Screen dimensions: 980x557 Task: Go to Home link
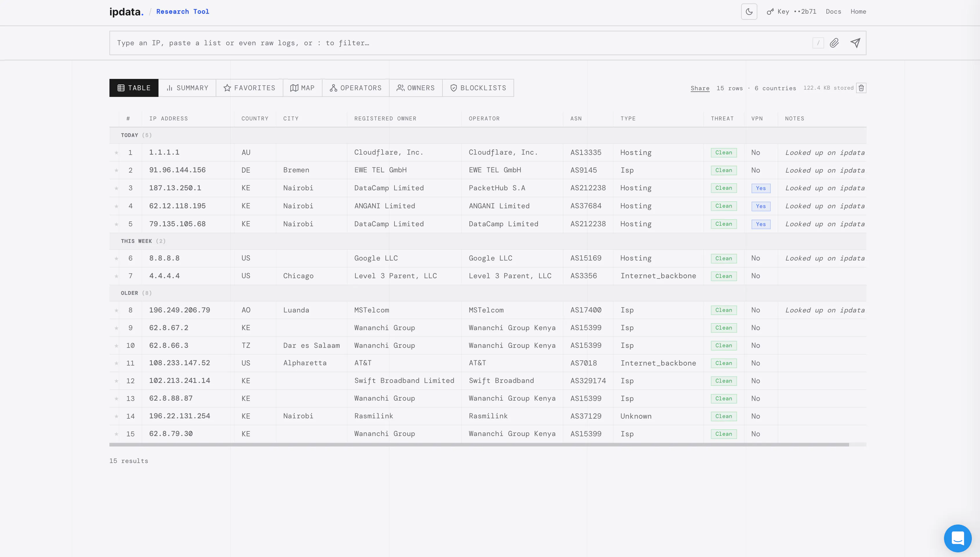(x=858, y=12)
